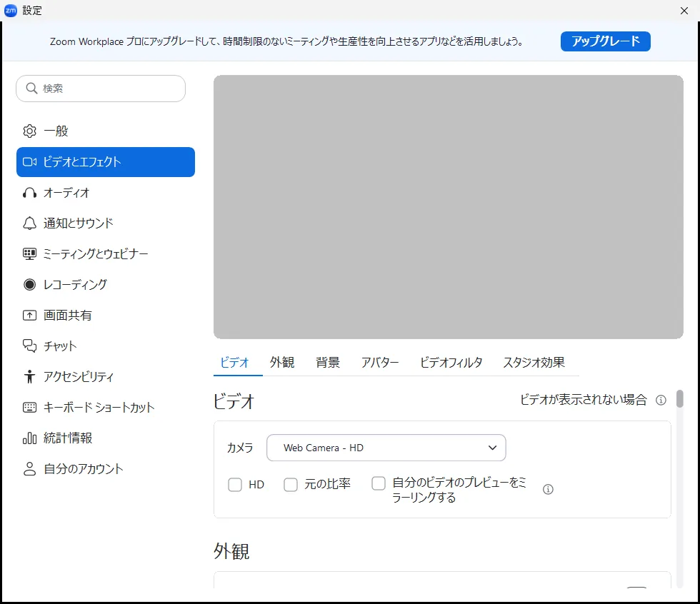View 統計情報 page
700x604 pixels.
click(106, 438)
